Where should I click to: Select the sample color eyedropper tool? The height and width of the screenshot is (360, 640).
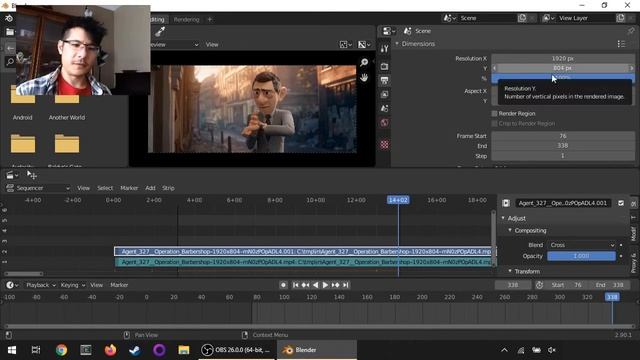[160, 32]
